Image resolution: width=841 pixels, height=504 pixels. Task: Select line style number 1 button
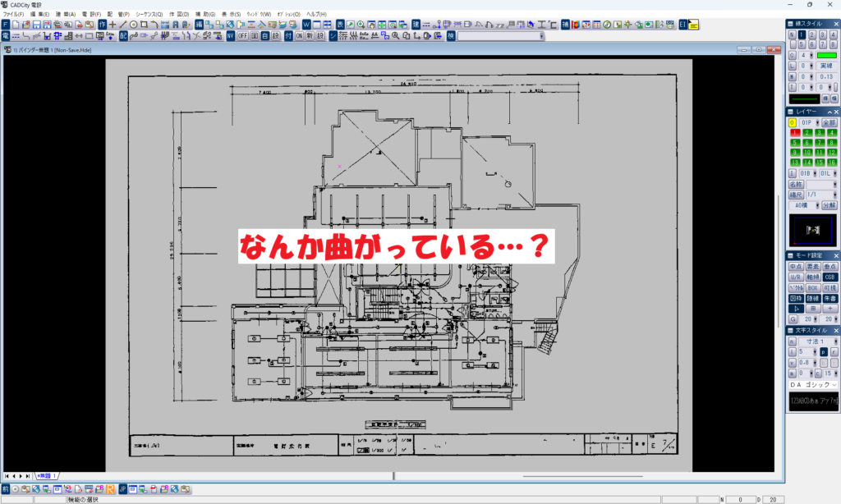(x=802, y=34)
